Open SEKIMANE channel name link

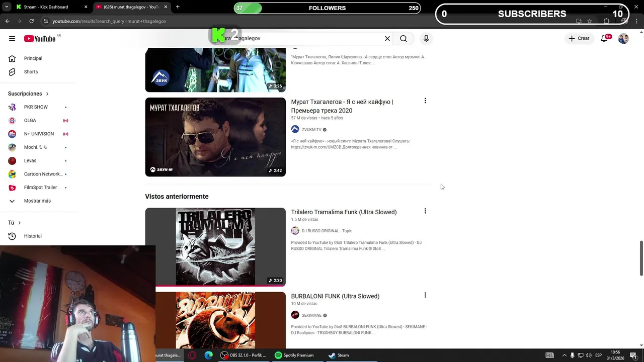point(311,315)
